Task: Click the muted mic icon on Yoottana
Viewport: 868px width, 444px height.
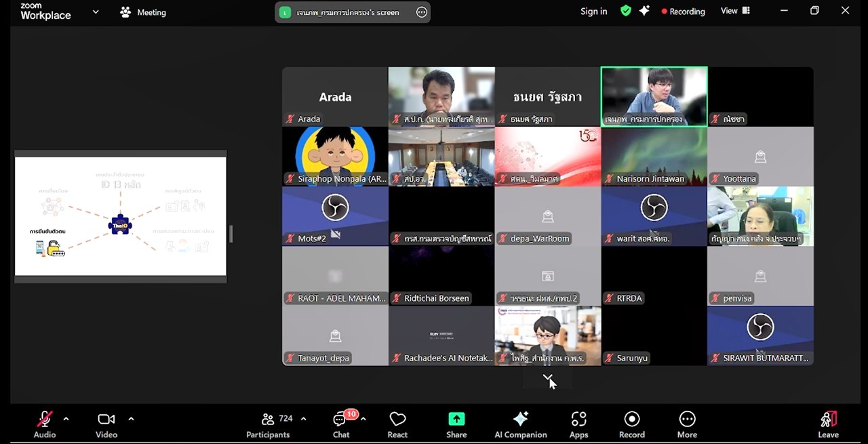Action: (715, 179)
